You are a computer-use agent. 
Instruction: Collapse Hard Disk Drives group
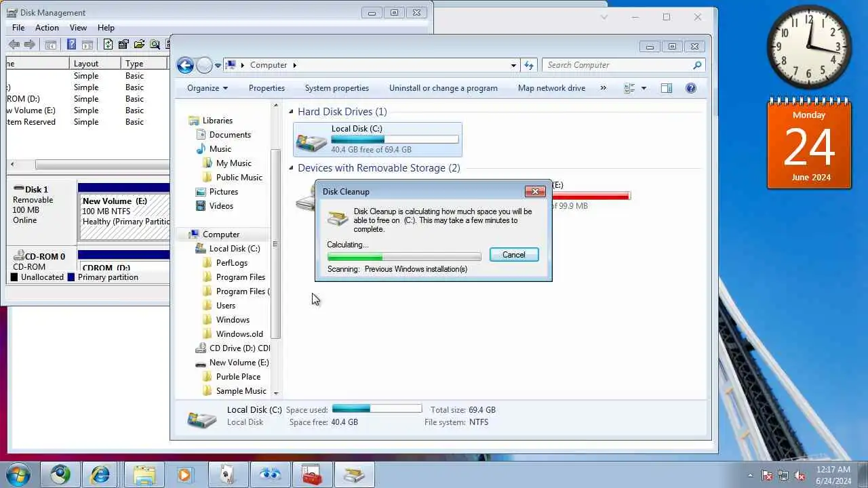291,112
